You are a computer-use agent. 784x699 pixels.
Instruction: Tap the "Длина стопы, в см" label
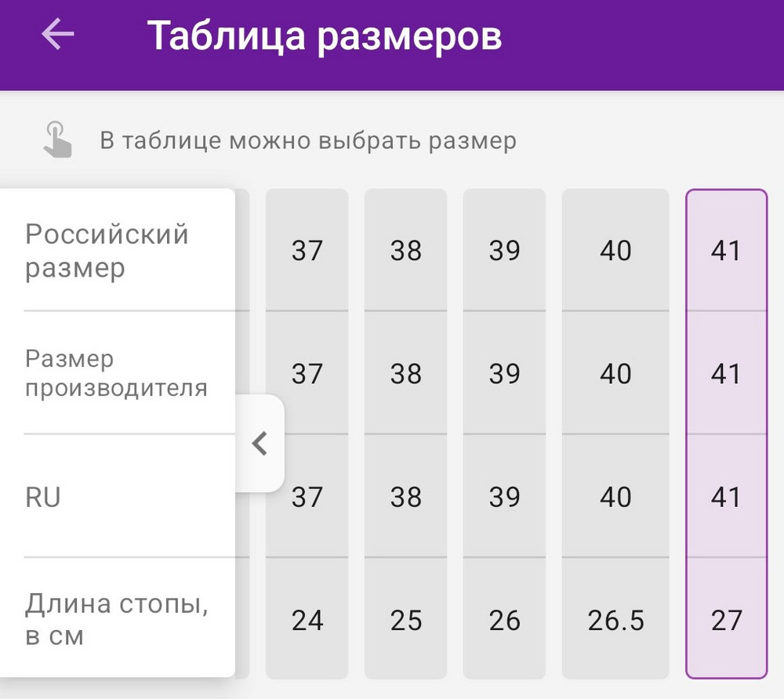(117, 619)
